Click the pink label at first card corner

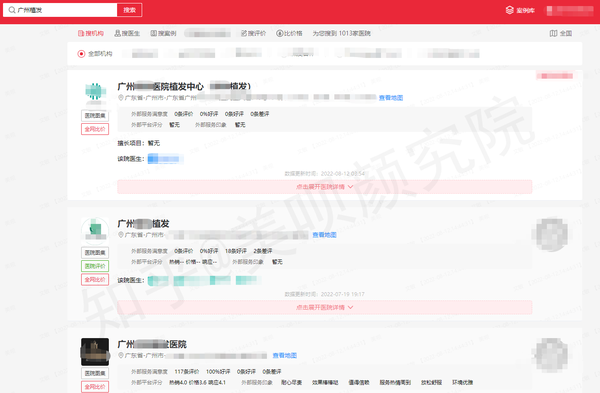(x=554, y=76)
